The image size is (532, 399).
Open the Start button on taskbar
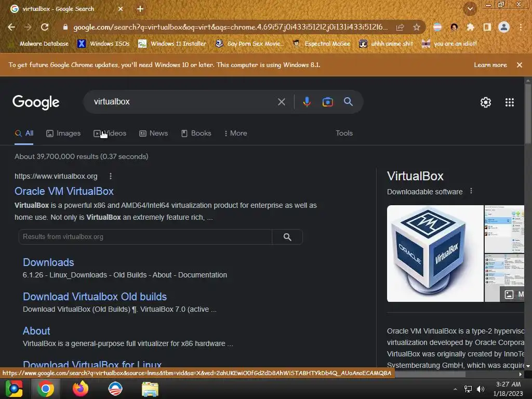(x=14, y=389)
